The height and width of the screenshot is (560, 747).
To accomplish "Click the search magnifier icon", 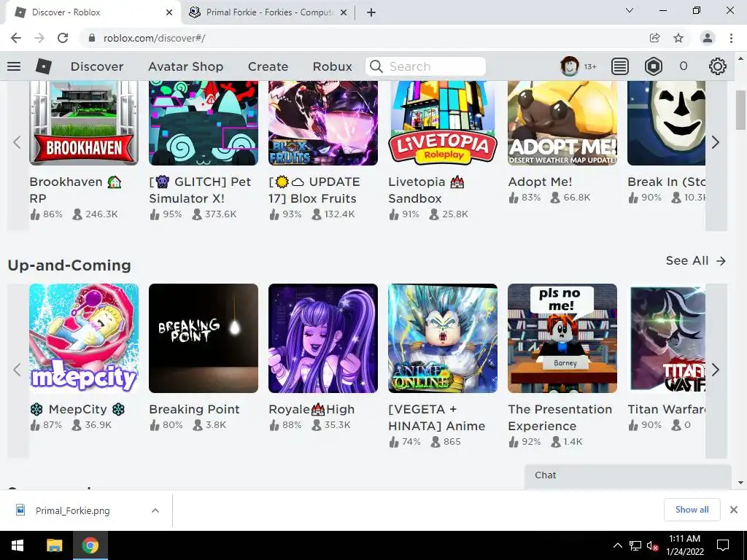I will (376, 66).
